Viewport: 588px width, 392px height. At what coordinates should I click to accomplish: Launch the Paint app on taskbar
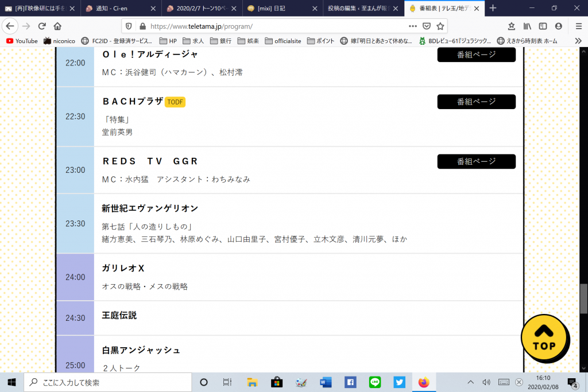coord(301,382)
